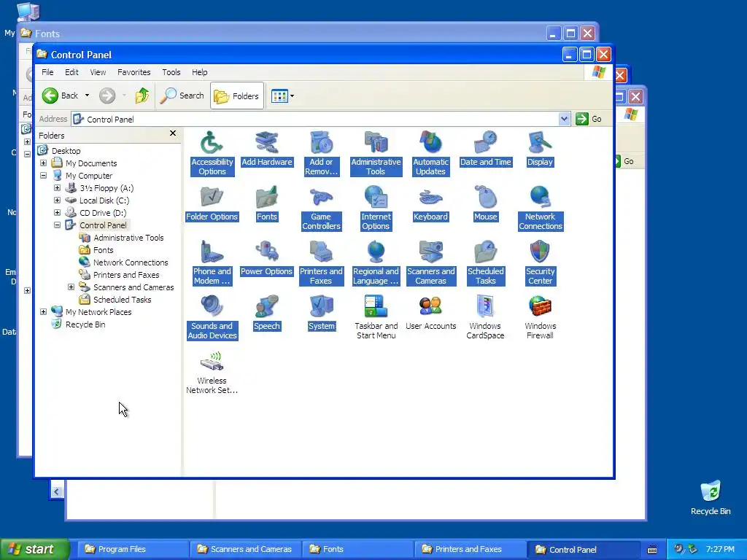
Task: Select the Display applet icon
Action: tap(540, 149)
